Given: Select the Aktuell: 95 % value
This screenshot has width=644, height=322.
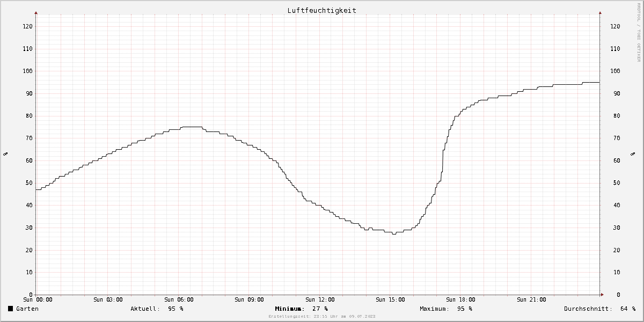Looking at the screenshot, I should tap(157, 309).
